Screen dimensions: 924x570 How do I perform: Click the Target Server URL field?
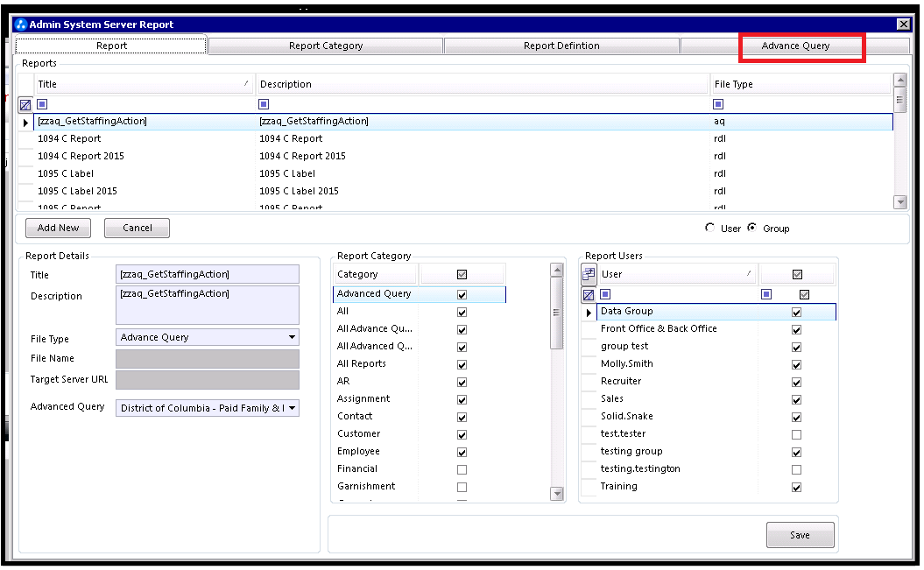(x=208, y=380)
